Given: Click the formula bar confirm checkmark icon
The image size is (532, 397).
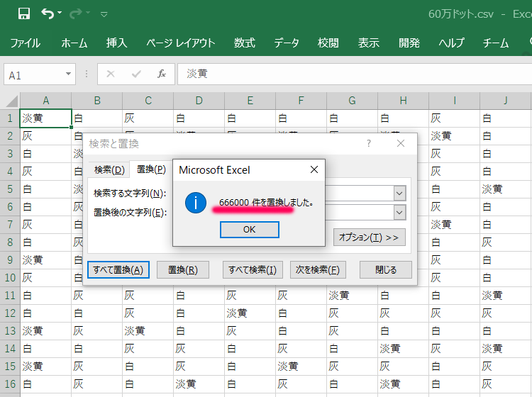Looking at the screenshot, I should pyautogui.click(x=136, y=74).
